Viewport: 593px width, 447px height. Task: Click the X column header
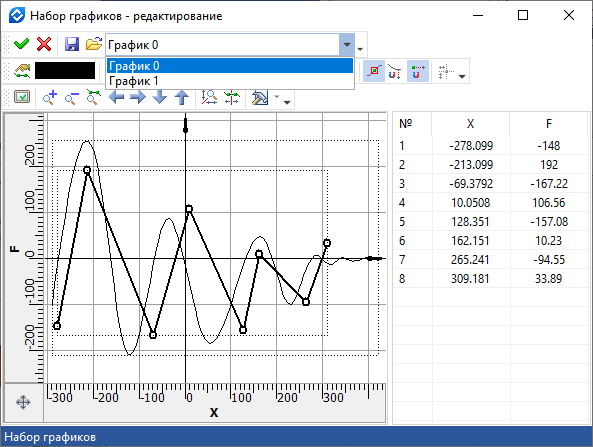pos(470,124)
